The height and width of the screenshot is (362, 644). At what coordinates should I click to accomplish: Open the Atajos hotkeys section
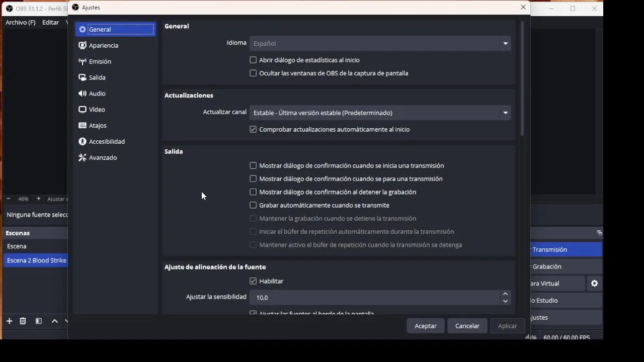pos(115,126)
